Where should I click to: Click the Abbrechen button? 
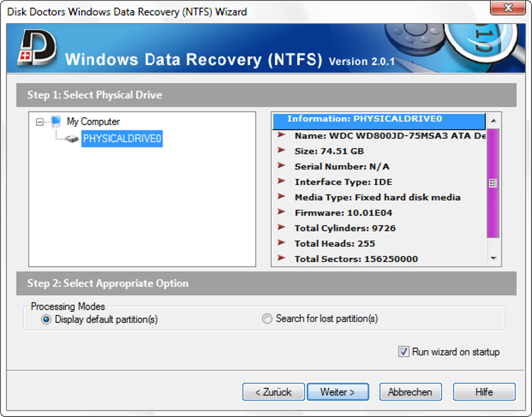click(410, 392)
